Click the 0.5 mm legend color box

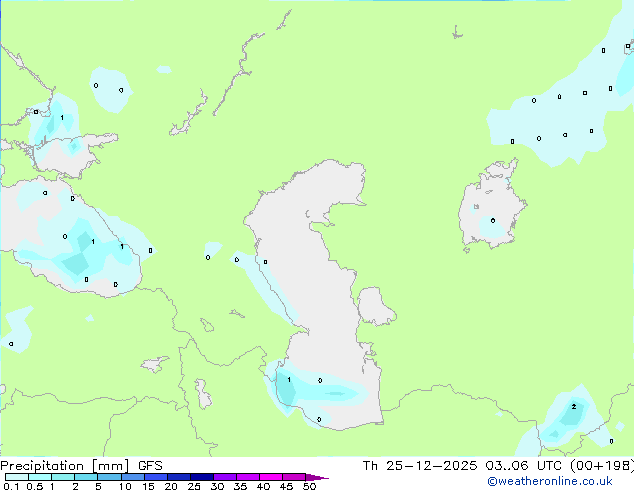coord(40,477)
